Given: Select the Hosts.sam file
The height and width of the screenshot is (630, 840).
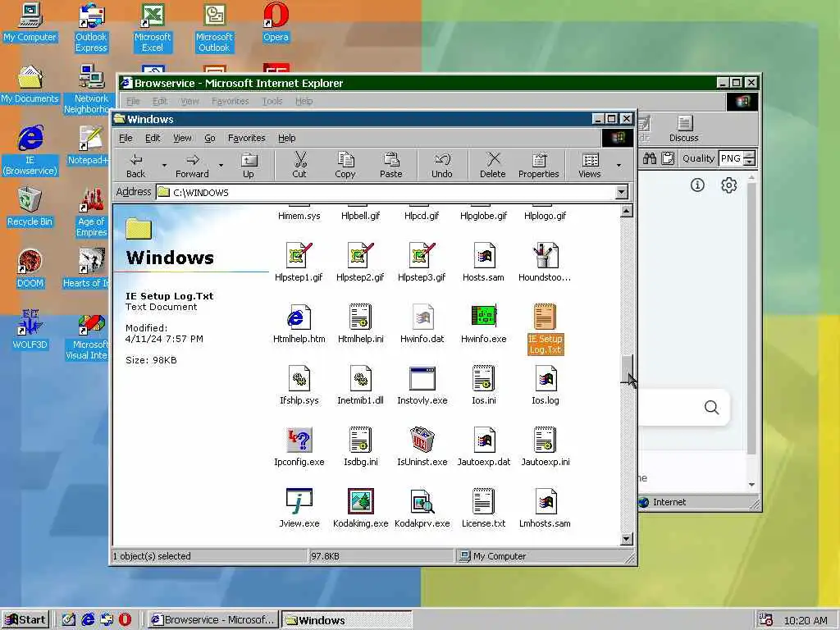Looking at the screenshot, I should click(484, 262).
